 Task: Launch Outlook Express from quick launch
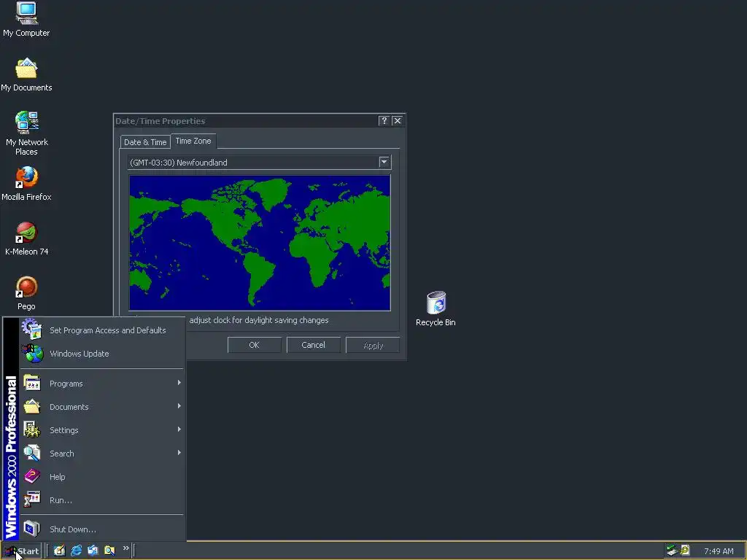93,551
